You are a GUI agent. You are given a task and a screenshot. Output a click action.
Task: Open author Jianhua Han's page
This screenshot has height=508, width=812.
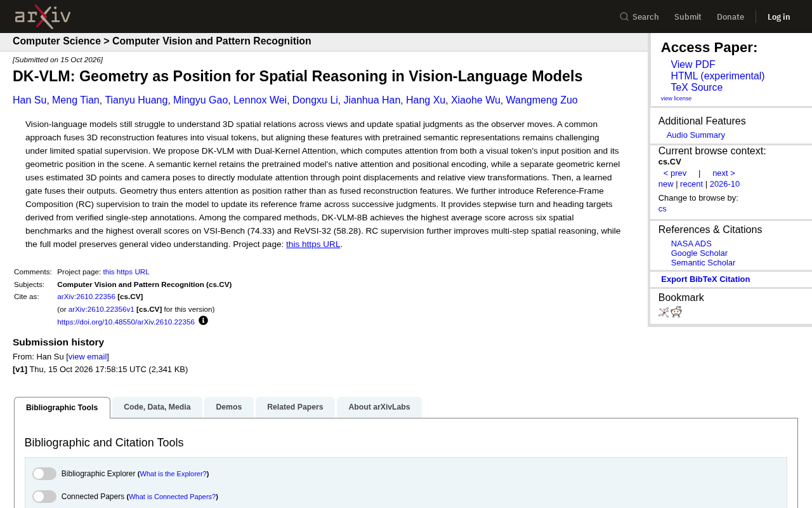click(x=372, y=100)
